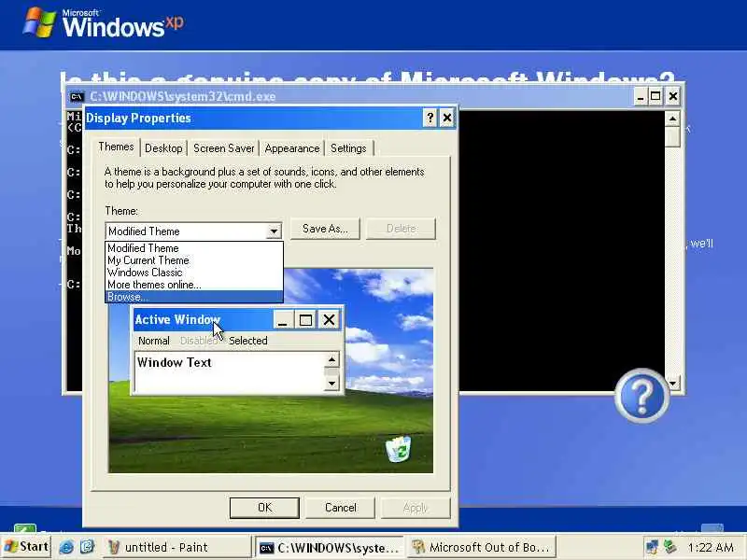Click the cmd.exe title bar icon
The height and width of the screenshot is (560, 747).
pyautogui.click(x=77, y=97)
